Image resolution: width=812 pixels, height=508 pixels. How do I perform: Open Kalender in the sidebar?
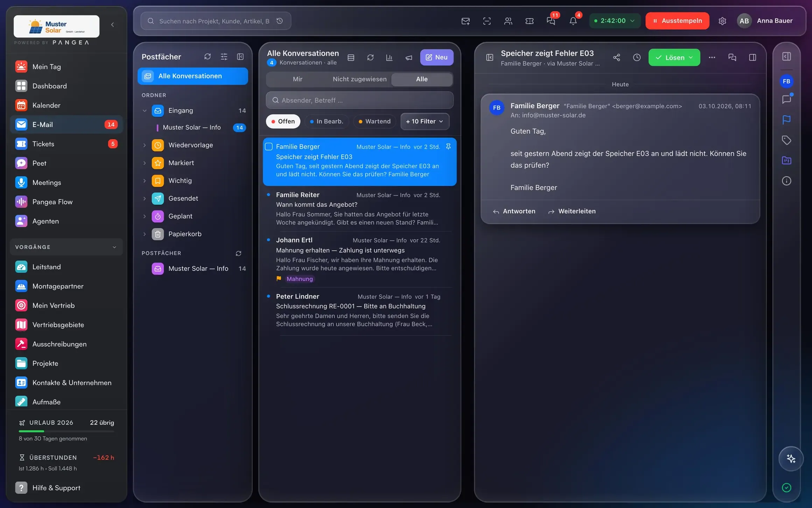coord(66,105)
